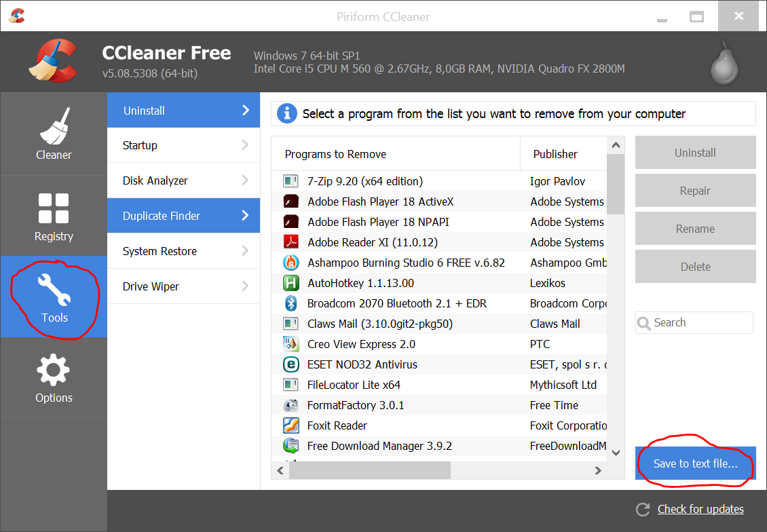The width and height of the screenshot is (767, 532).
Task: Select Broadcom 2070 Bluetooth 2.1 + EDR entry
Action: 439,303
